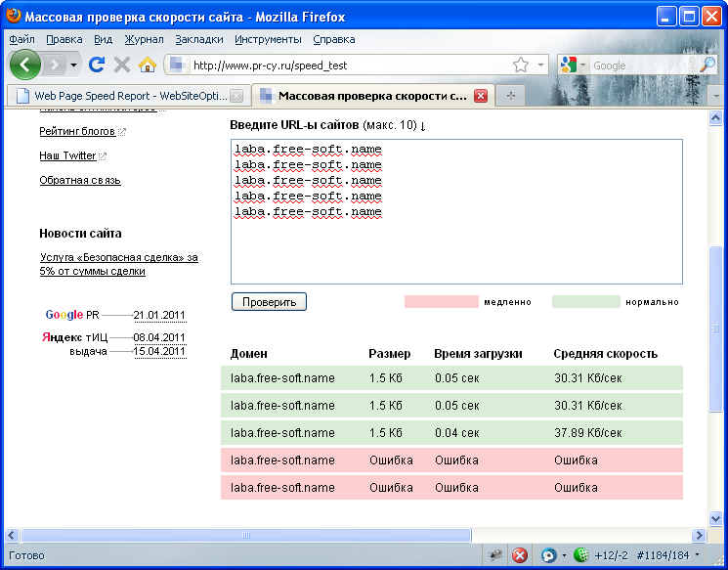Click the blue round status bar icon
728x570 pixels.
[549, 555]
